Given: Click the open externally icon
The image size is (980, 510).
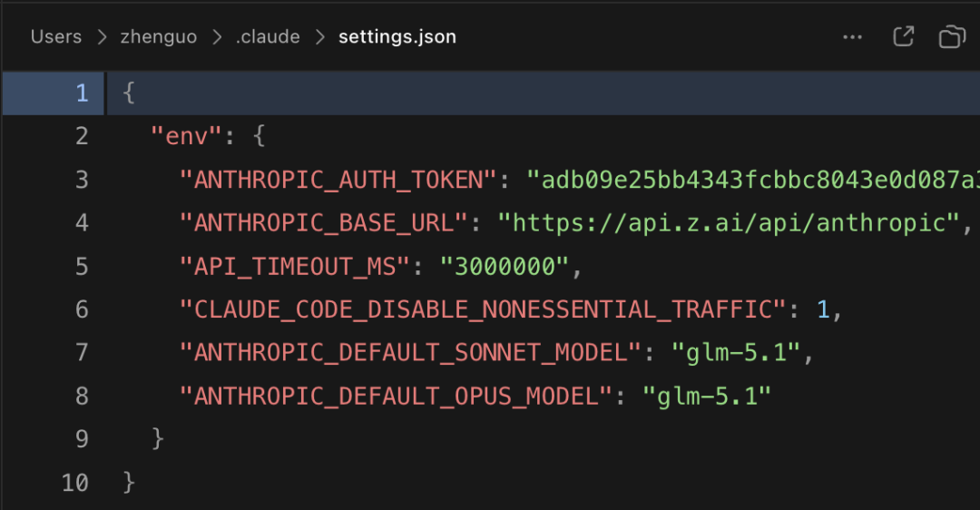Looking at the screenshot, I should pyautogui.click(x=903, y=36).
